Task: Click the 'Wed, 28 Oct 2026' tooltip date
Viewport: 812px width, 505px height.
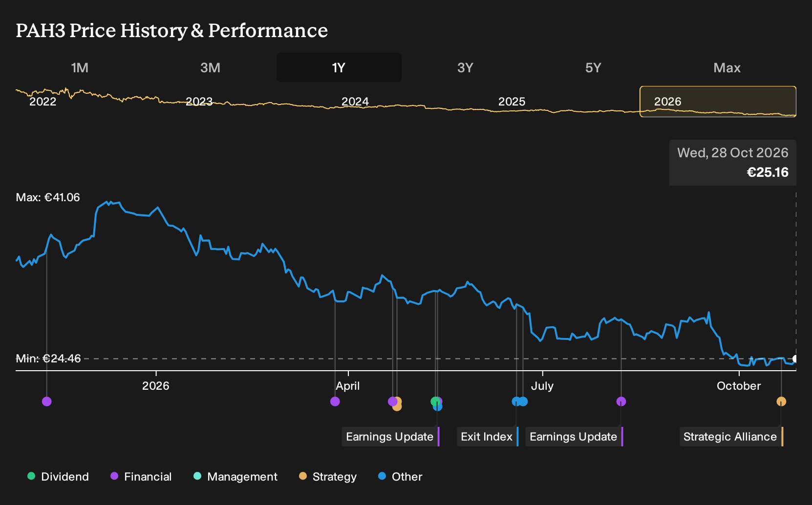Action: point(733,153)
